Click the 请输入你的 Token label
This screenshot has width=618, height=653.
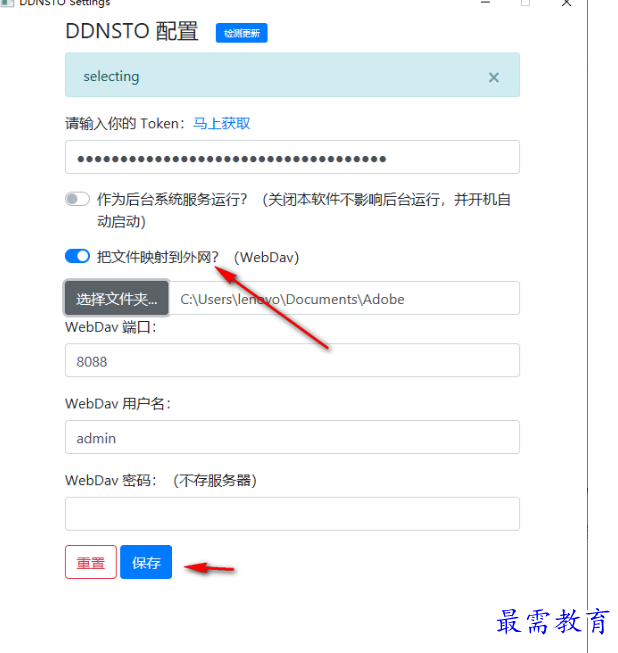(x=125, y=124)
